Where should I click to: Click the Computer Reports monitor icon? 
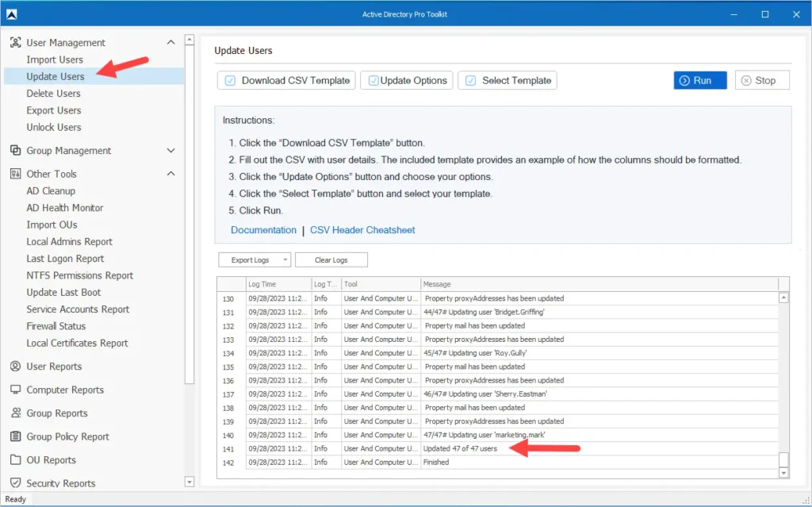16,390
